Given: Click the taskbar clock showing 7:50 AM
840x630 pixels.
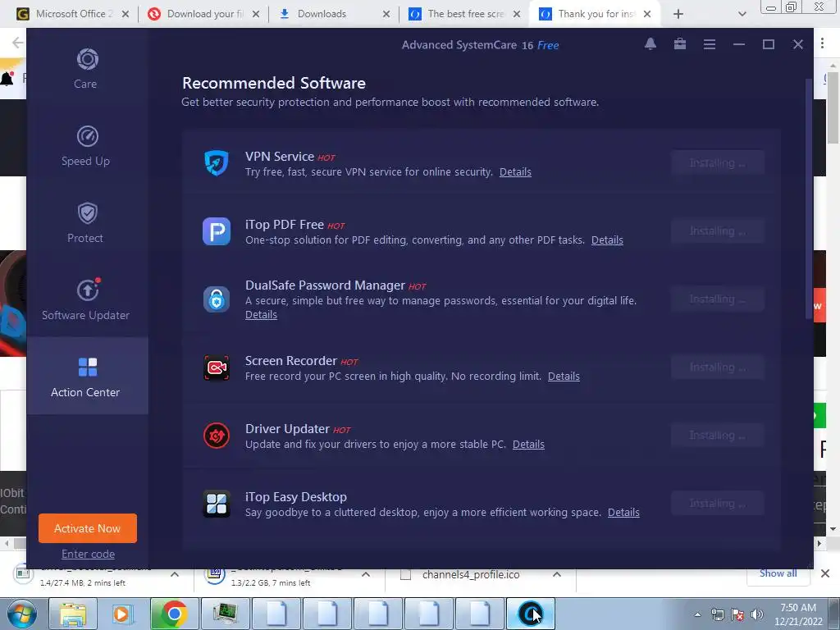Looking at the screenshot, I should 798,614.
